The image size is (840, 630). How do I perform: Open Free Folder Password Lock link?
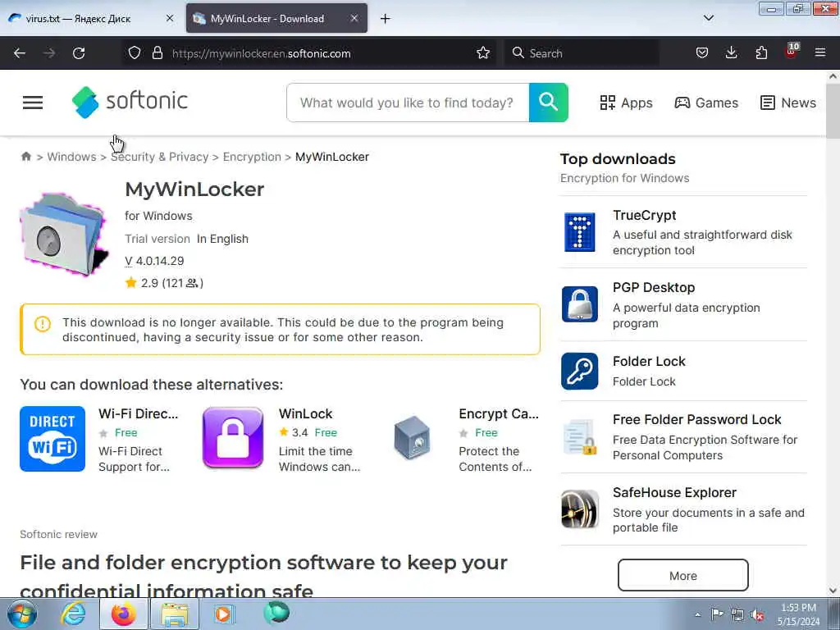coord(696,419)
